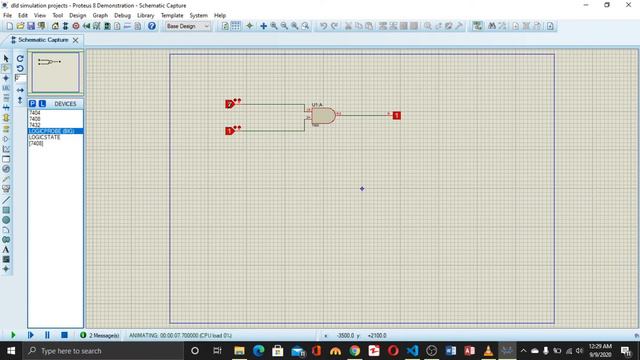
Task: Select the Selection Mode arrow tool
Action: tap(6, 59)
